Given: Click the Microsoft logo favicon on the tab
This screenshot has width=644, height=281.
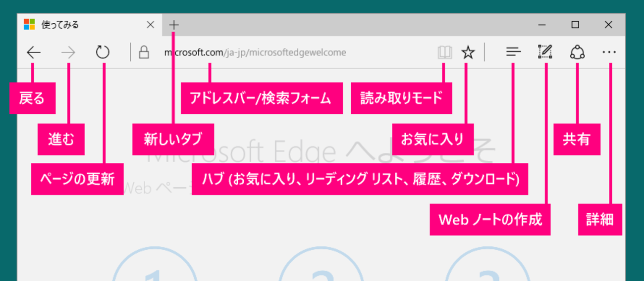Looking at the screenshot, I should 29,25.
